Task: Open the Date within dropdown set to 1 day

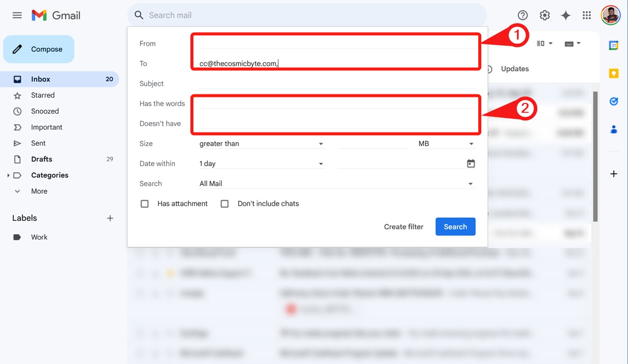Action: [261, 163]
